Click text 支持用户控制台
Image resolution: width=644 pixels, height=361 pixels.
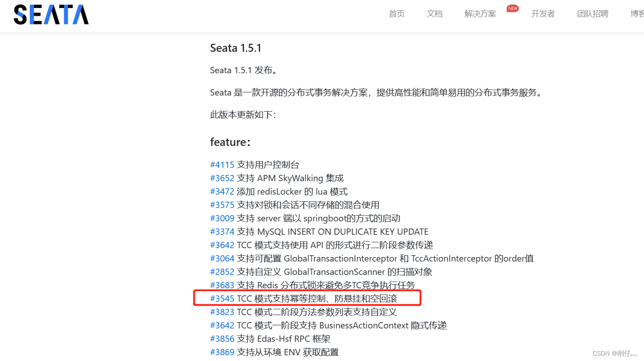268,165
